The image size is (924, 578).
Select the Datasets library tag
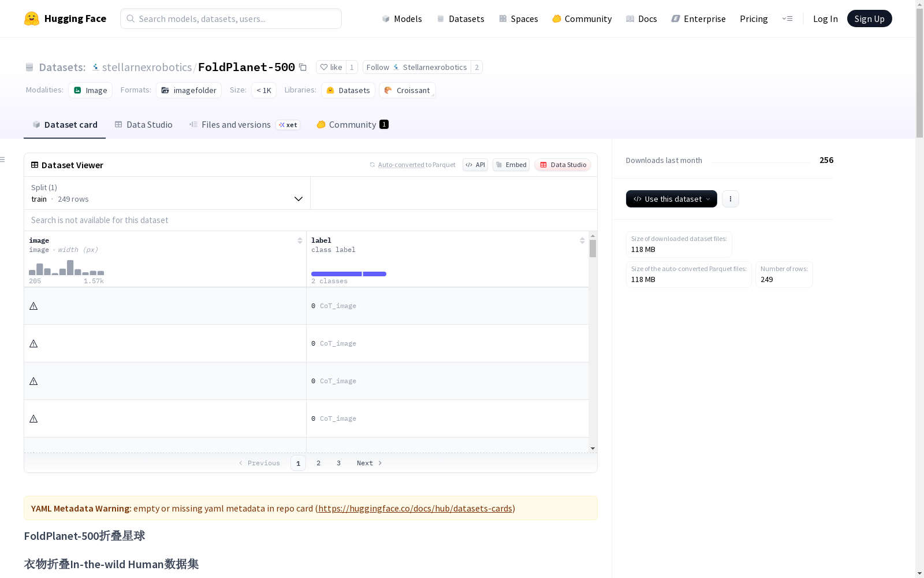click(x=348, y=90)
